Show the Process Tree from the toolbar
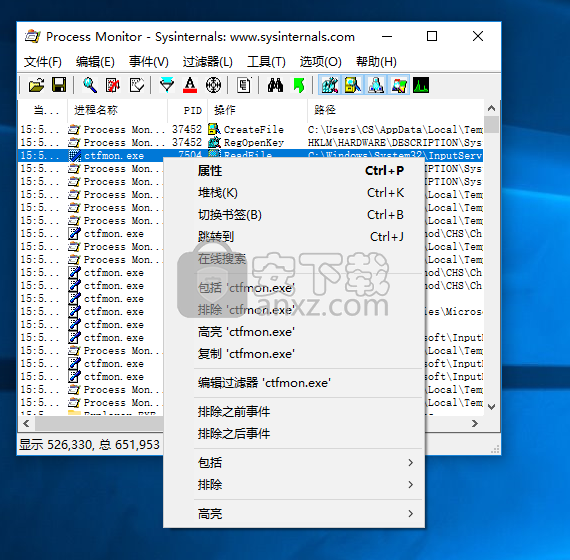 [244, 85]
